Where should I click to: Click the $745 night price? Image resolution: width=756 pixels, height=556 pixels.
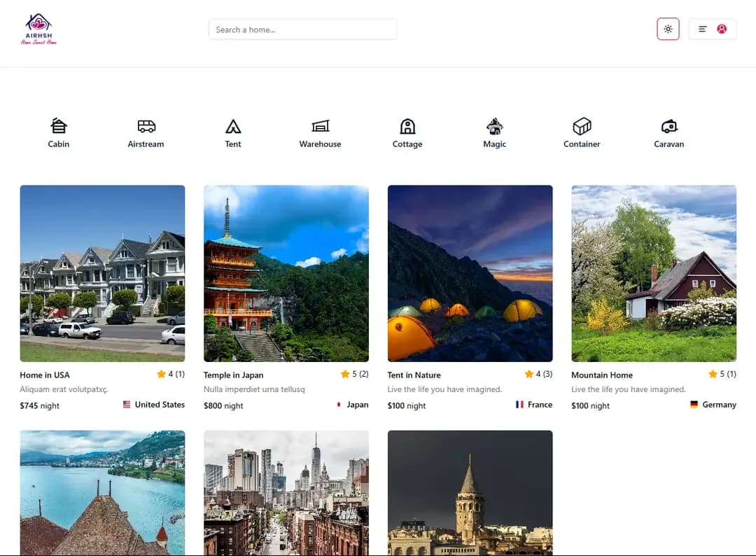coord(39,406)
